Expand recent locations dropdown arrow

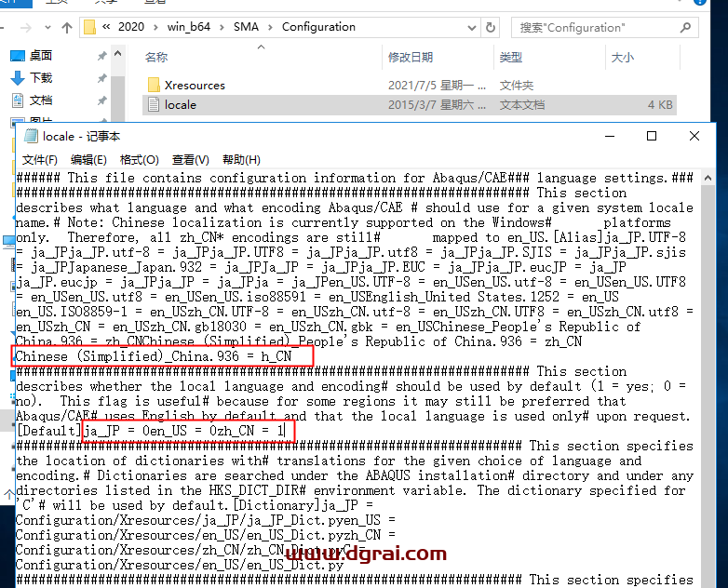point(47,27)
